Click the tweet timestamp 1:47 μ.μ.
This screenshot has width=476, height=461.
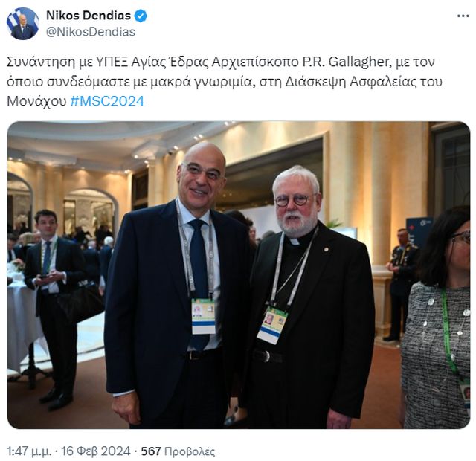pyautogui.click(x=29, y=451)
